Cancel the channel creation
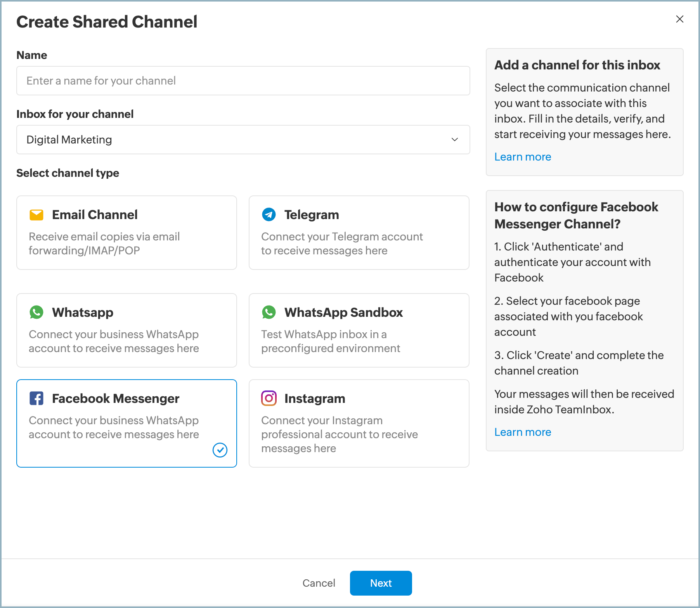This screenshot has width=700, height=608. pyautogui.click(x=319, y=583)
